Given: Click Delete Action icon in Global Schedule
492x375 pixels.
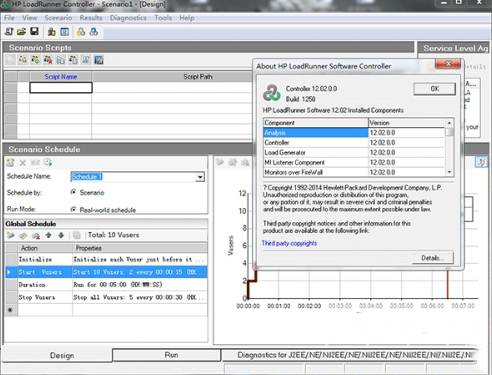Looking at the screenshot, I should click(36, 235).
